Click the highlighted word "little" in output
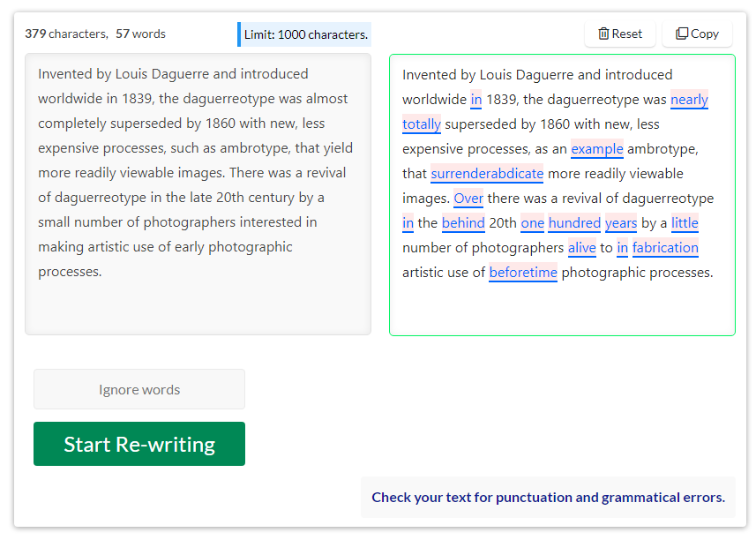The image size is (756, 540). tap(685, 222)
